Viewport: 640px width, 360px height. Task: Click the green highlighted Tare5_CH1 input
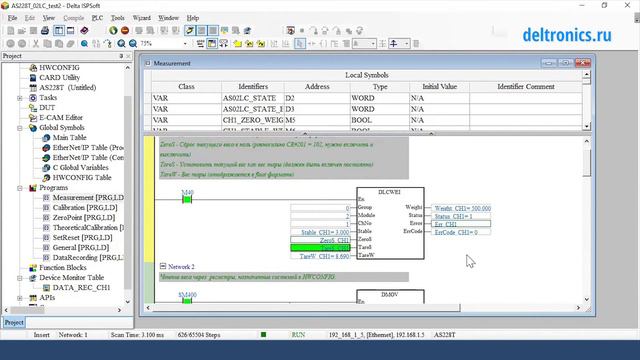320,248
